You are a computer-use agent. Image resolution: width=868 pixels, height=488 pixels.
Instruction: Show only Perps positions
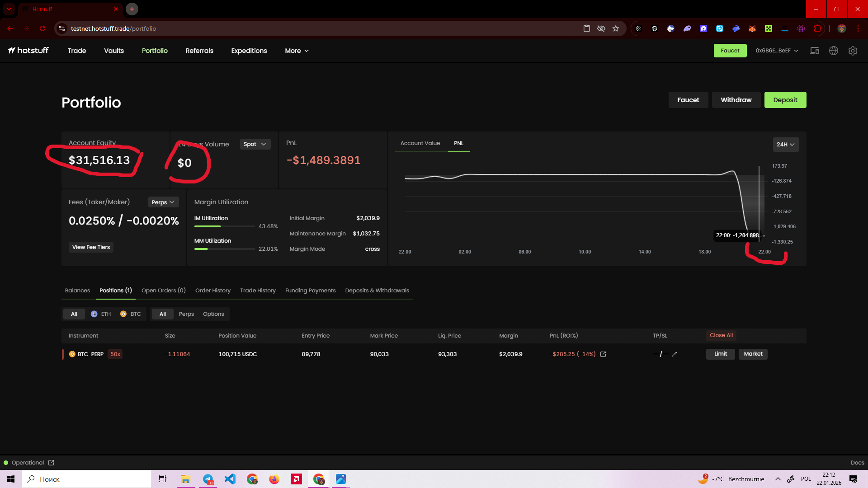(186, 314)
